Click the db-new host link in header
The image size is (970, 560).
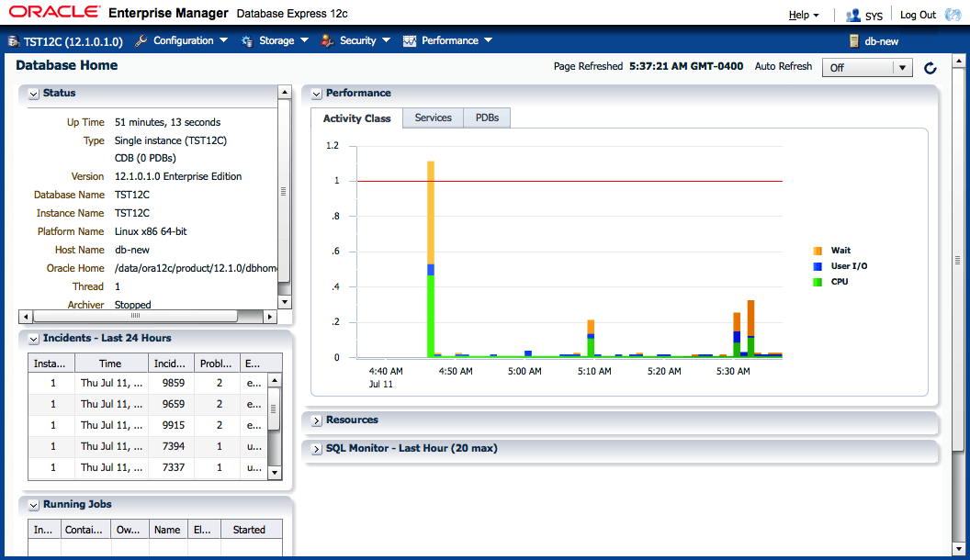[x=882, y=41]
